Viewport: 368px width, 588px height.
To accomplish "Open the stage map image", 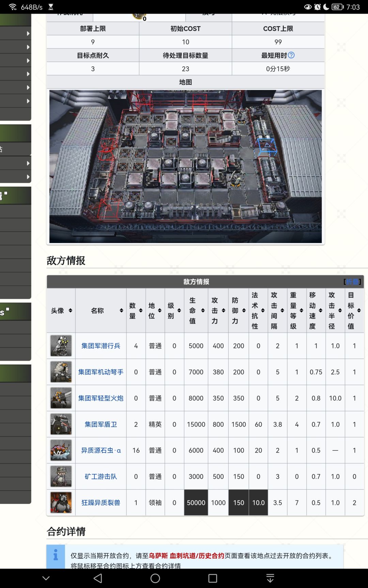I will click(185, 166).
